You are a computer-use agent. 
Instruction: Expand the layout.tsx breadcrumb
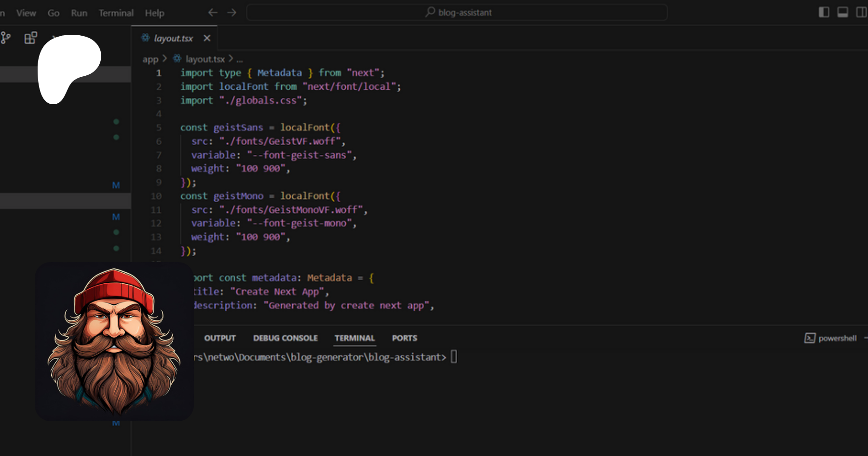click(x=205, y=59)
